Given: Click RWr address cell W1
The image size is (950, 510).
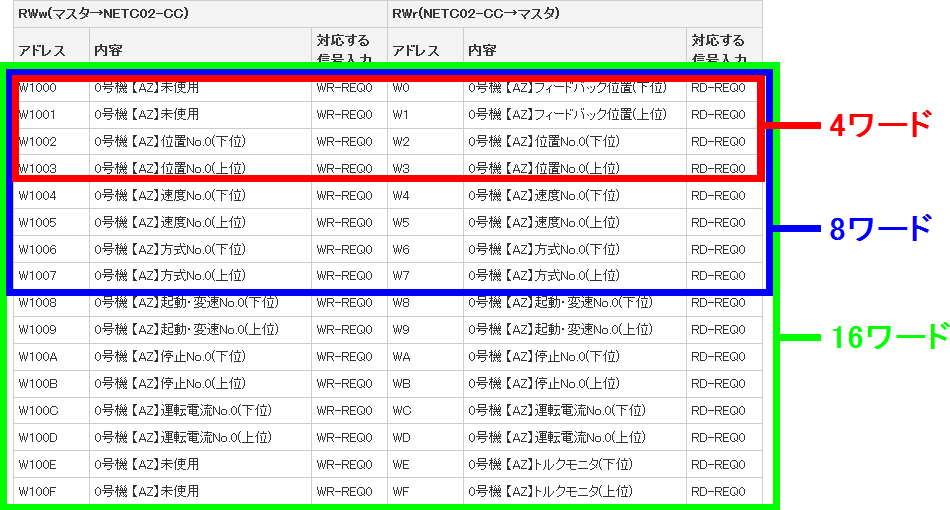Looking at the screenshot, I should pyautogui.click(x=425, y=114).
